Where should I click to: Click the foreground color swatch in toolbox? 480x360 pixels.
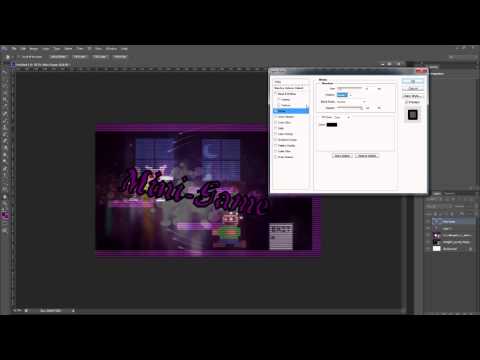tap(4, 214)
